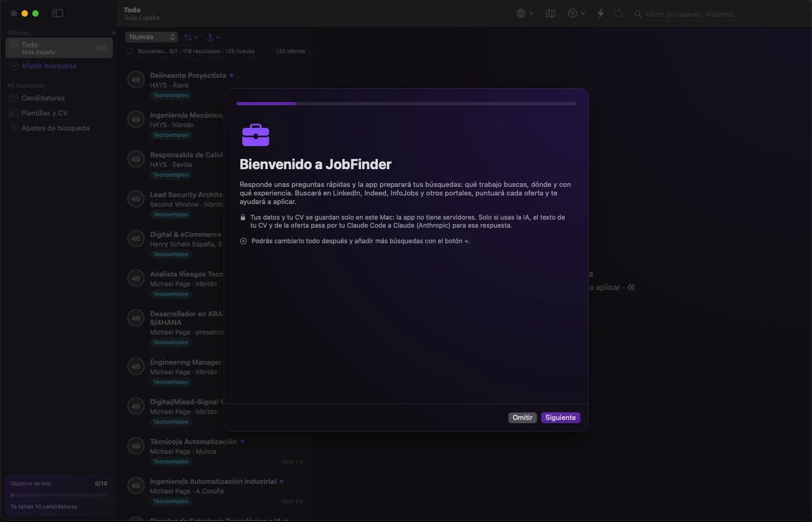812x522 pixels.
Task: Click the '135 ofertas' count text
Action: click(x=290, y=52)
